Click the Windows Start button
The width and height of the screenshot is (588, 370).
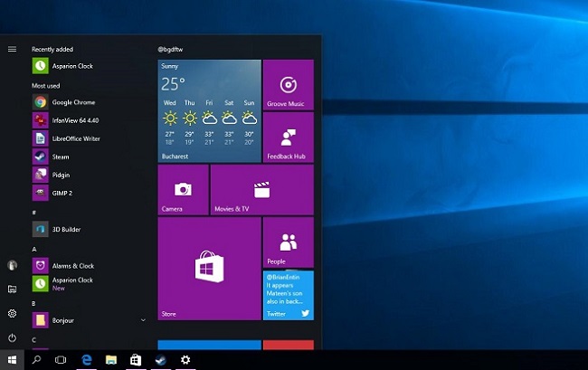[x=12, y=360]
